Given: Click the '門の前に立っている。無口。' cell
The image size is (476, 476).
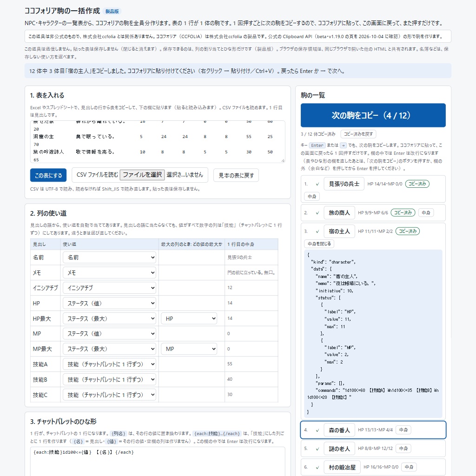Looking at the screenshot, I should 251,272.
